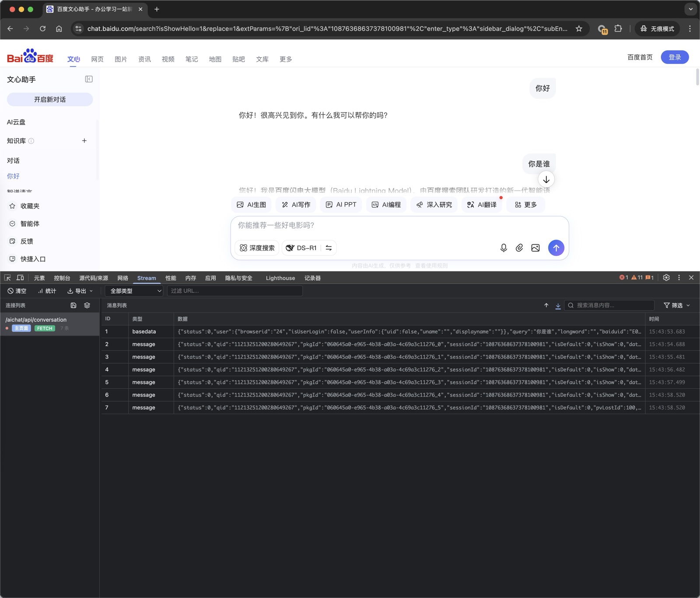Switch to the 控制台 DevTools tab
Image resolution: width=700 pixels, height=598 pixels.
tap(62, 278)
